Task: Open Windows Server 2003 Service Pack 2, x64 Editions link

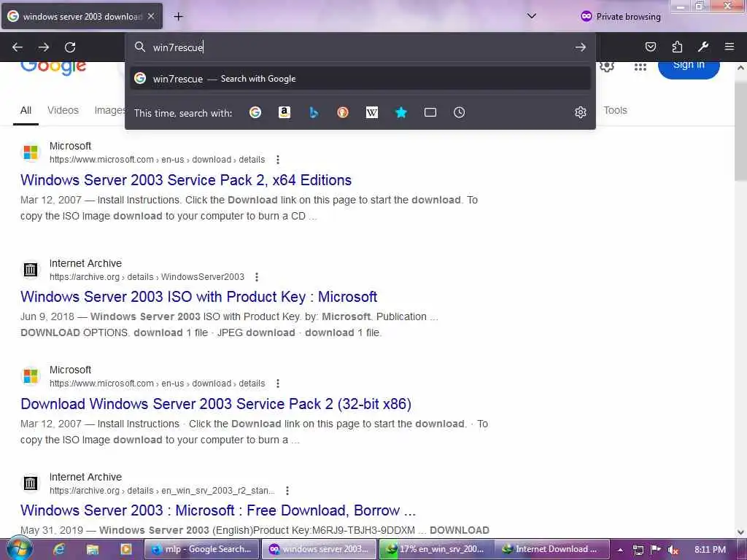Action: [x=186, y=180]
